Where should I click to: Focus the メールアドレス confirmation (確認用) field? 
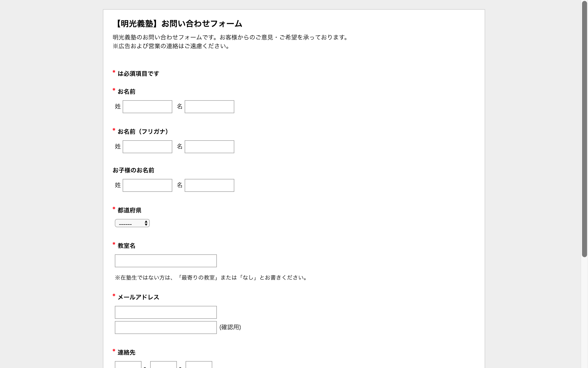point(166,327)
